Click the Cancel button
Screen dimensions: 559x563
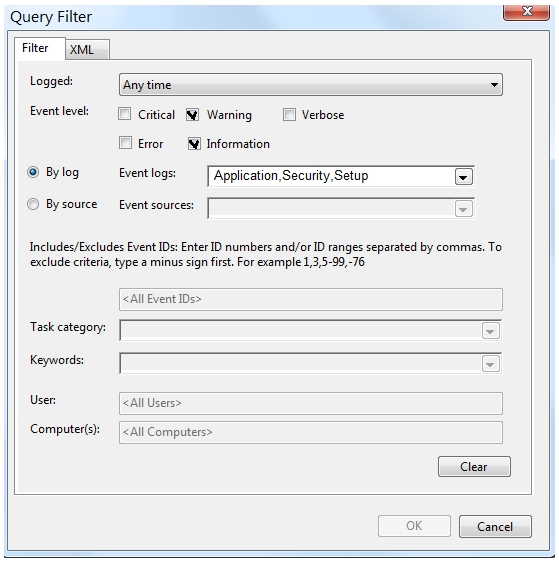pos(495,526)
